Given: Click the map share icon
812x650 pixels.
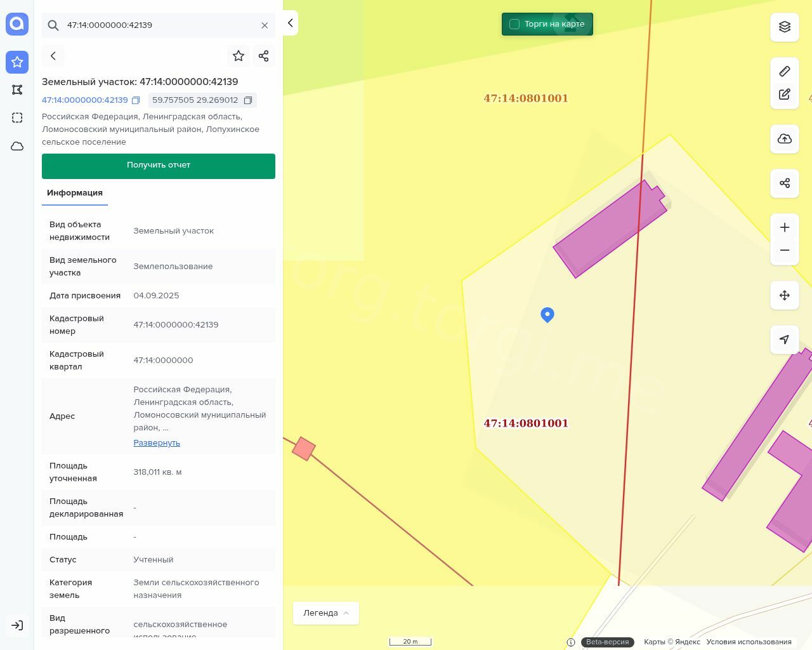Looking at the screenshot, I should (784, 183).
